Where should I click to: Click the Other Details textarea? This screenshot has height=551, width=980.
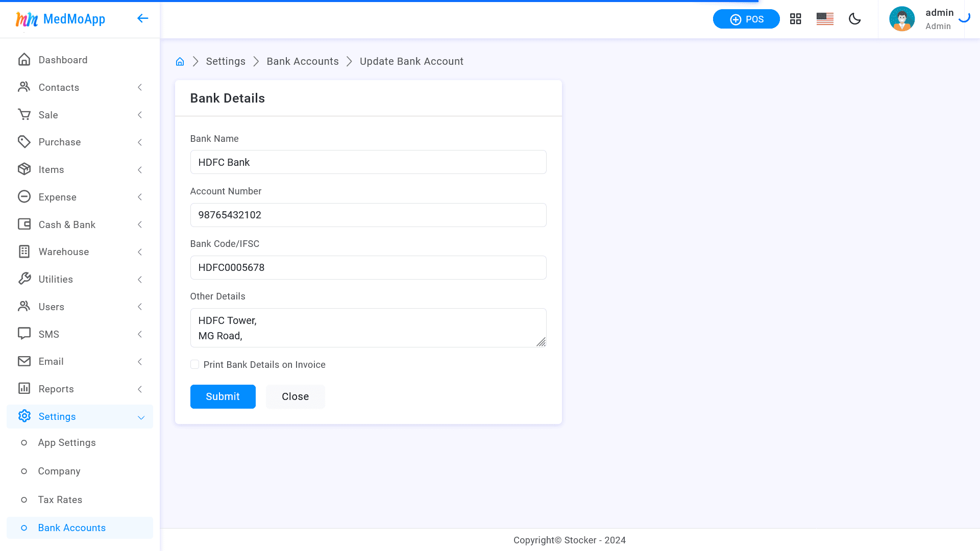[368, 328]
